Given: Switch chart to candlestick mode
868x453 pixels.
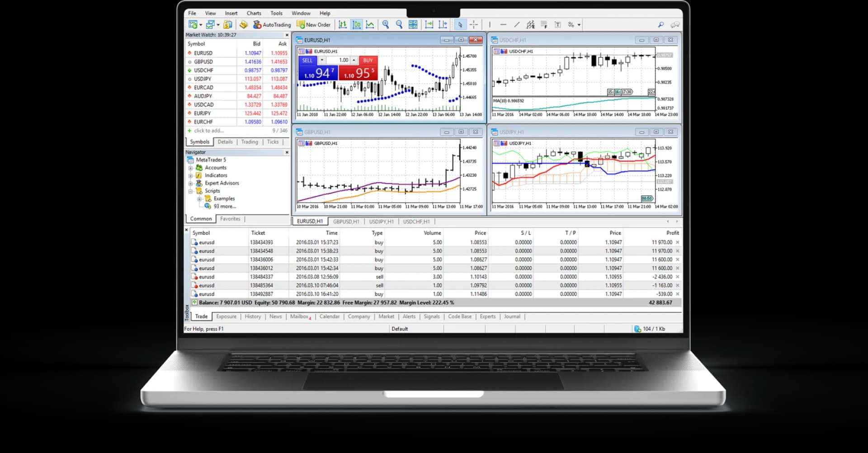Looking at the screenshot, I should pos(357,24).
